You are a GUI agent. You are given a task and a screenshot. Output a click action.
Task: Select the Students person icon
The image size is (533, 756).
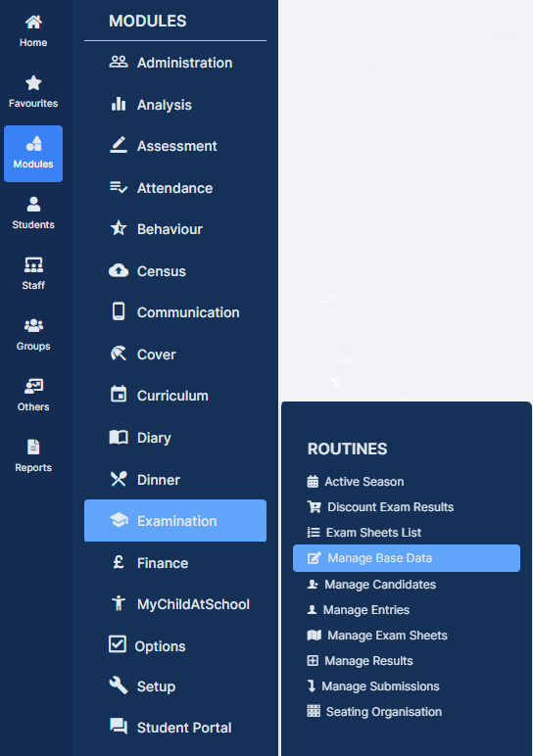pos(33,204)
